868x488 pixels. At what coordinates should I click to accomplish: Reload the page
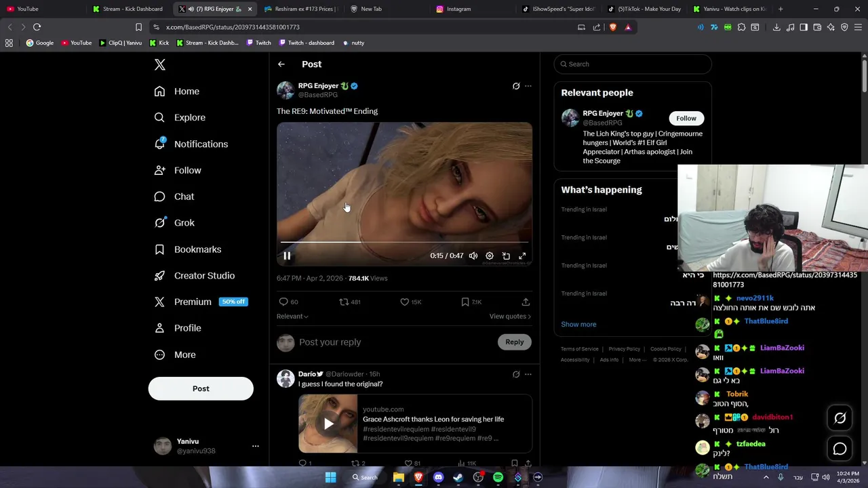click(37, 27)
